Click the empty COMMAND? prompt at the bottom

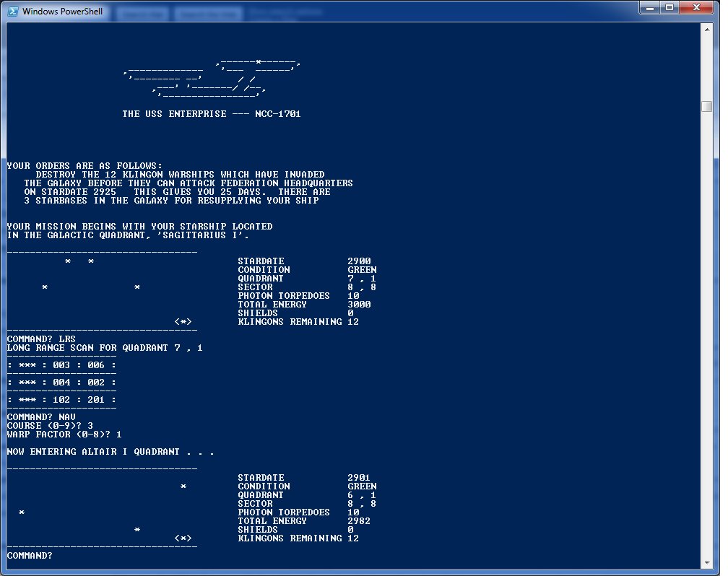tap(29, 556)
